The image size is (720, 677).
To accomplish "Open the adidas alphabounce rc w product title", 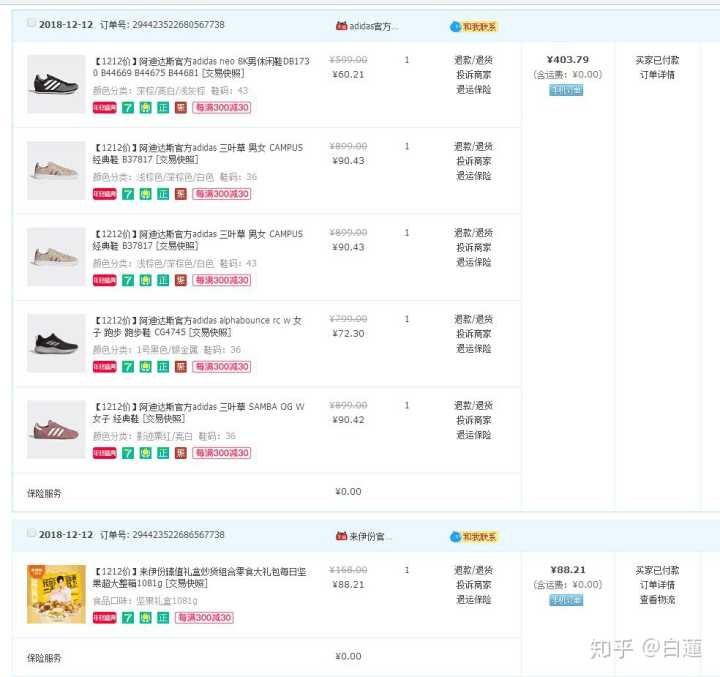I will pos(198,320).
